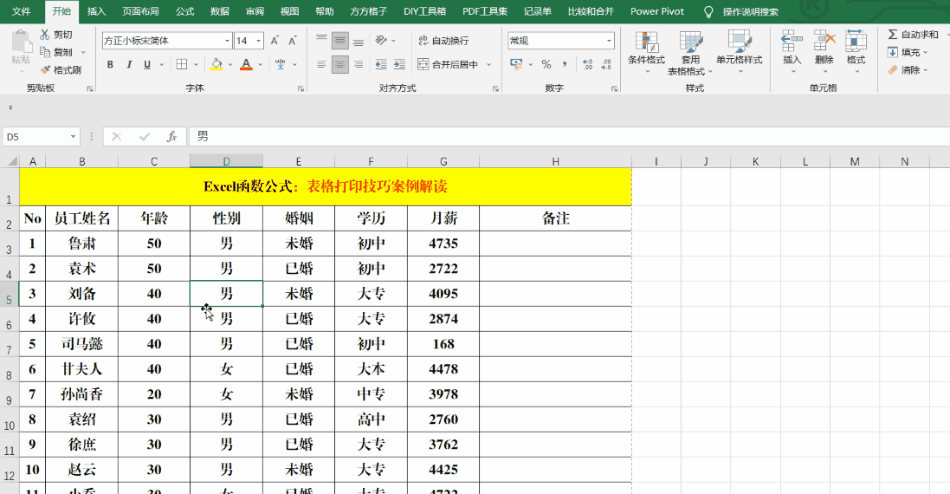Switch to the Page Layout (页面布局) tab
The width and height of the screenshot is (950, 494).
(141, 12)
